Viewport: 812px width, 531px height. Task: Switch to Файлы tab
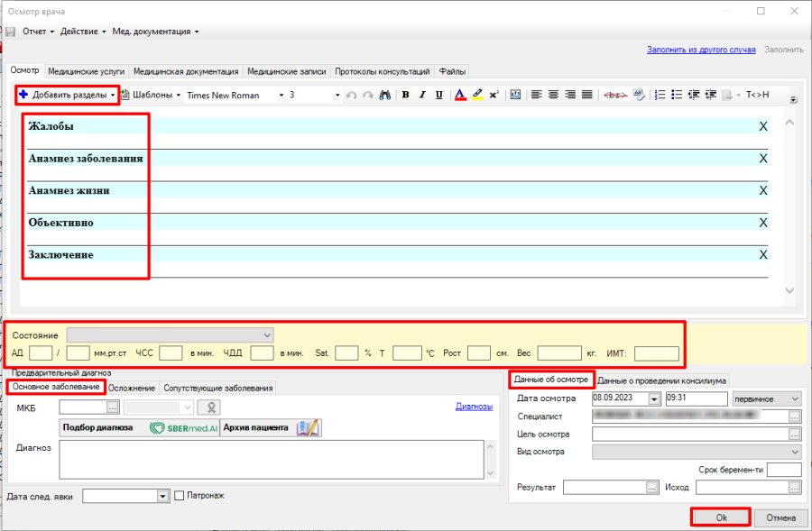click(452, 71)
